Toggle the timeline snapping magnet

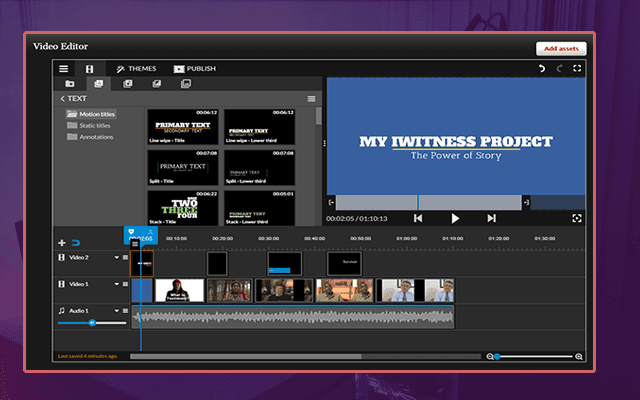[76, 243]
